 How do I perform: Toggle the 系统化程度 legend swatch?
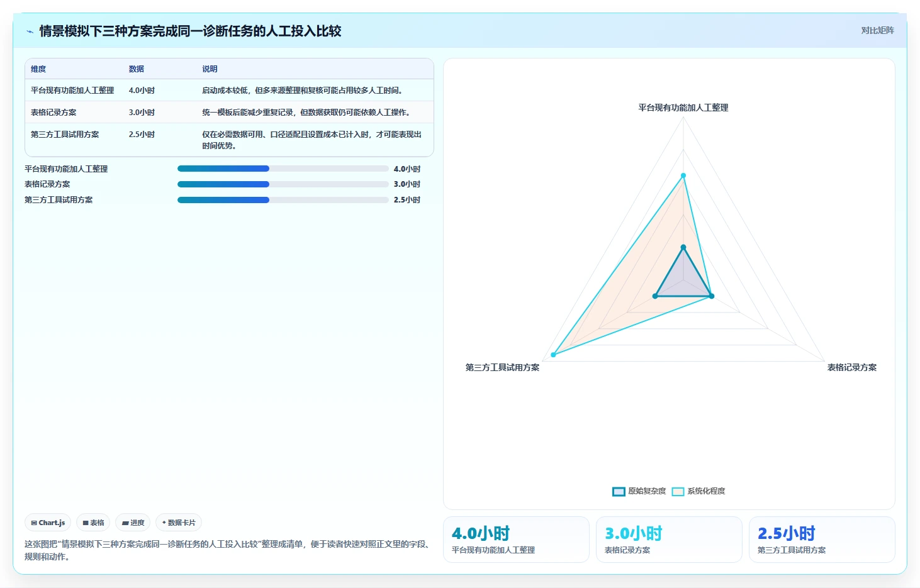pos(678,491)
